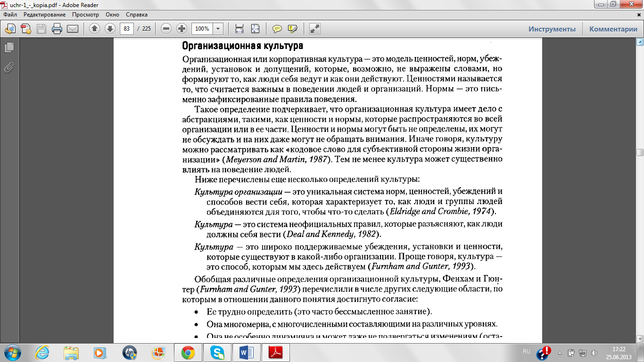
Task: Click citation Eldridge and Crombie, 1974
Action: (x=441, y=211)
